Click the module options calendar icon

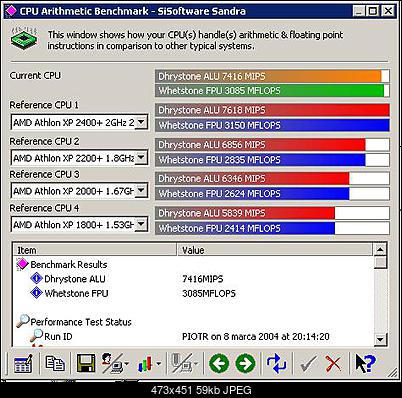[x=23, y=363]
